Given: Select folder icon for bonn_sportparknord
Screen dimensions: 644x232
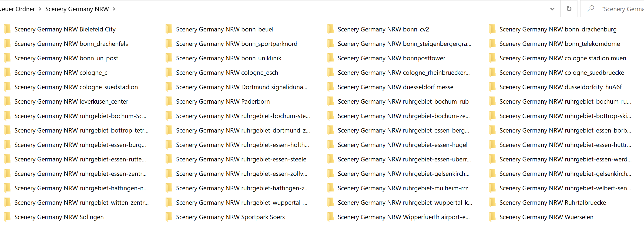Looking at the screenshot, I should (x=169, y=44).
